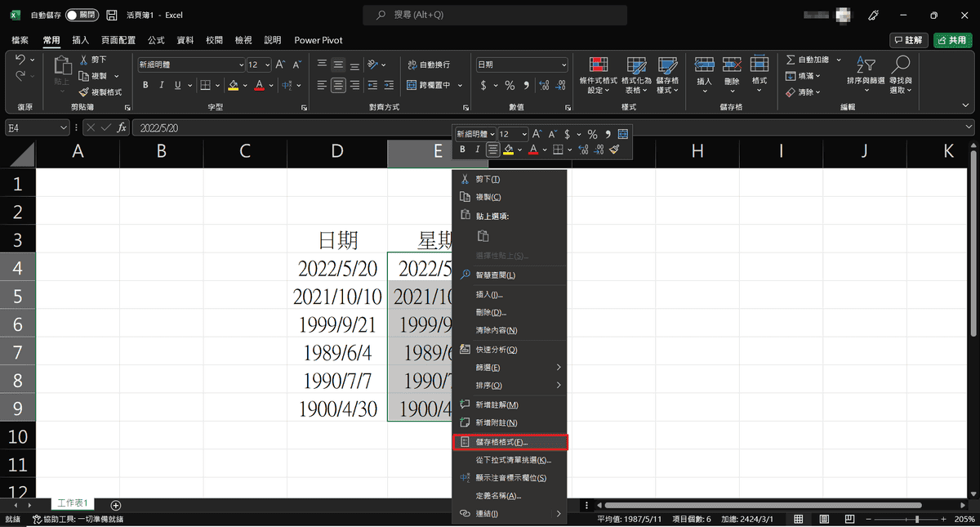
Task: Click the ribbon Decrease Indent icon
Action: click(374, 85)
